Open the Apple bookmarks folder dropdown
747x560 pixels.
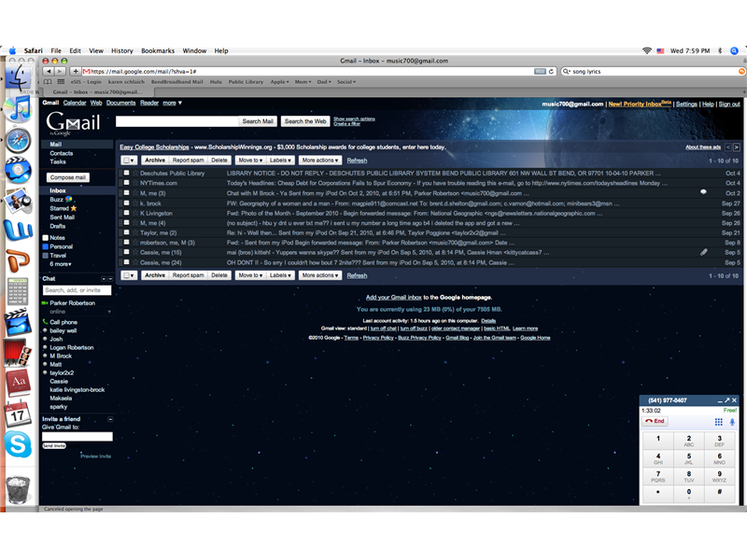click(279, 82)
